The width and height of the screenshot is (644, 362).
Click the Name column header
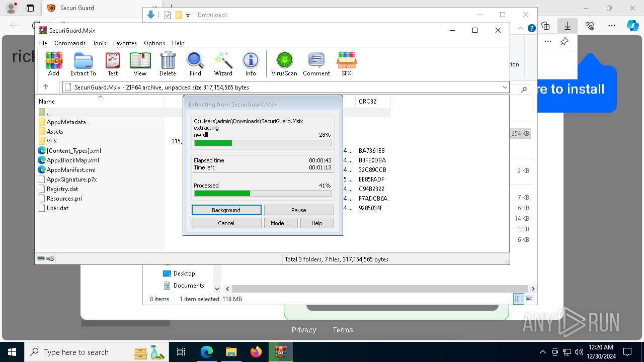pyautogui.click(x=100, y=101)
